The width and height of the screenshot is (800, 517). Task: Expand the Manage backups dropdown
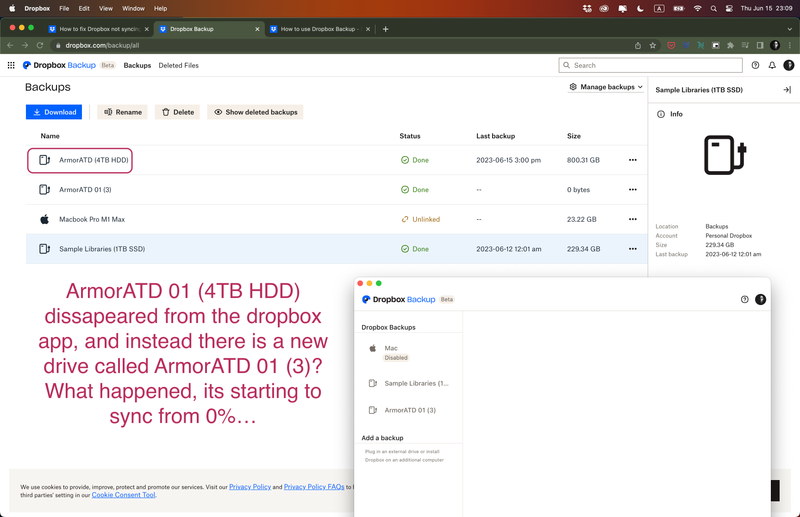[x=606, y=87]
